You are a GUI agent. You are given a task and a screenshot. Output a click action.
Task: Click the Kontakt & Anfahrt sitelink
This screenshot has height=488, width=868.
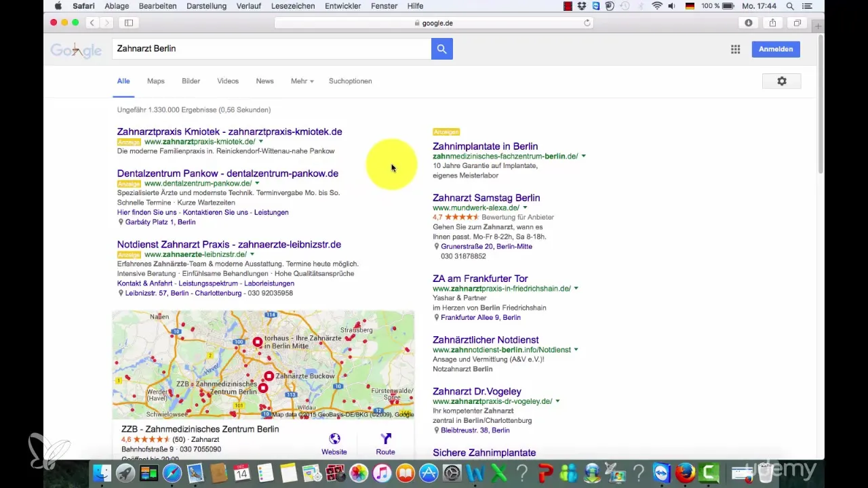[145, 283]
